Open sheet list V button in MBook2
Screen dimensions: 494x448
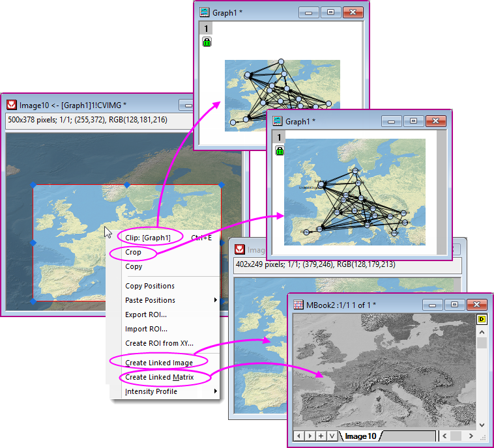332,436
